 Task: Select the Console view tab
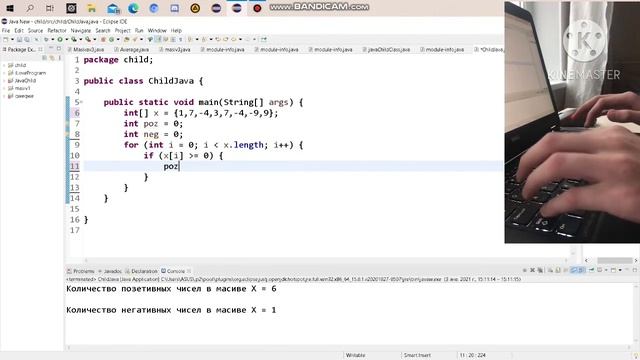pyautogui.click(x=176, y=271)
